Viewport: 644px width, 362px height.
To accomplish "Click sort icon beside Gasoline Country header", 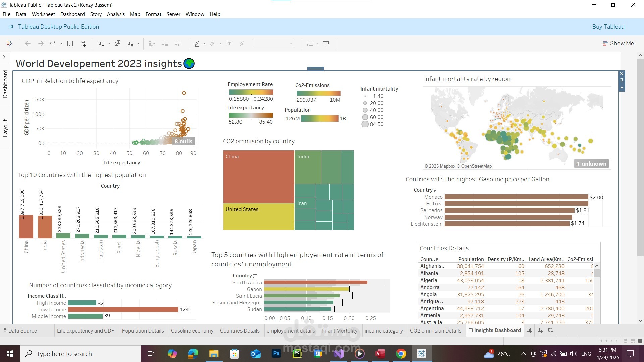I will point(435,190).
